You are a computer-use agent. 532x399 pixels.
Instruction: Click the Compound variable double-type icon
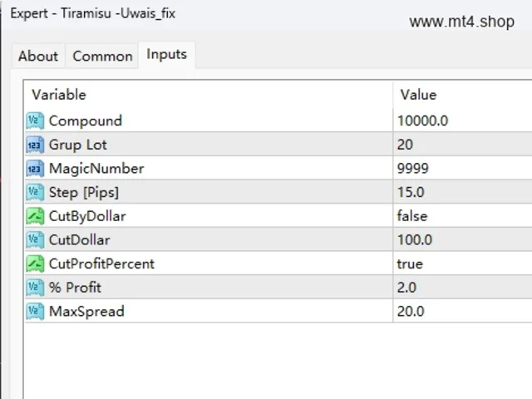point(35,121)
